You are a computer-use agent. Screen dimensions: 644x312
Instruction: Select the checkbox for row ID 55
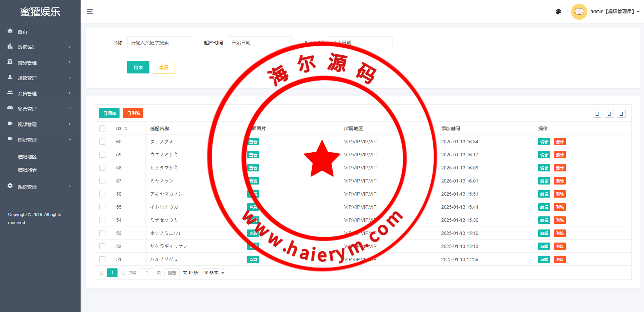102,207
